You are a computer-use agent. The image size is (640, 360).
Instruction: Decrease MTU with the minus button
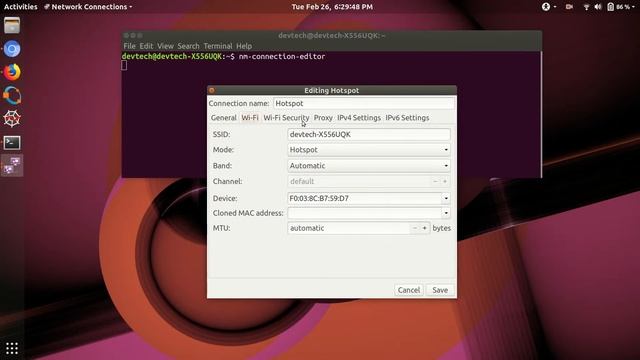pyautogui.click(x=415, y=228)
